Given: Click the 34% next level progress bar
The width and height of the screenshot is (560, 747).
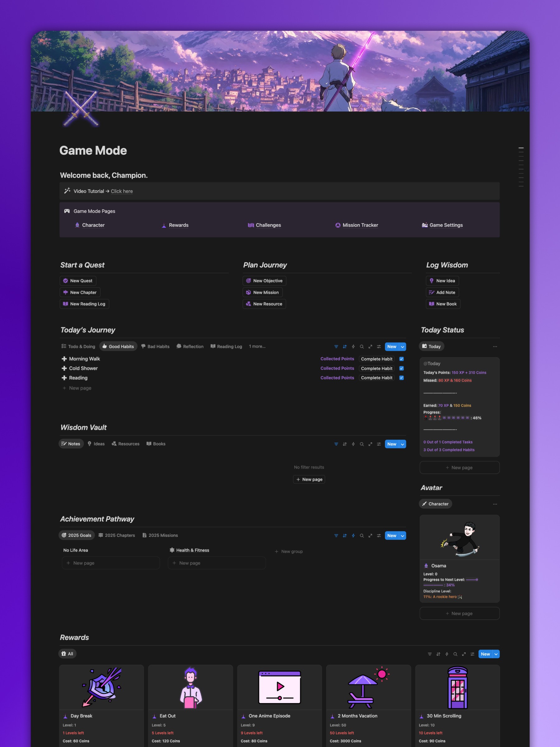Looking at the screenshot, I should pos(451,582).
